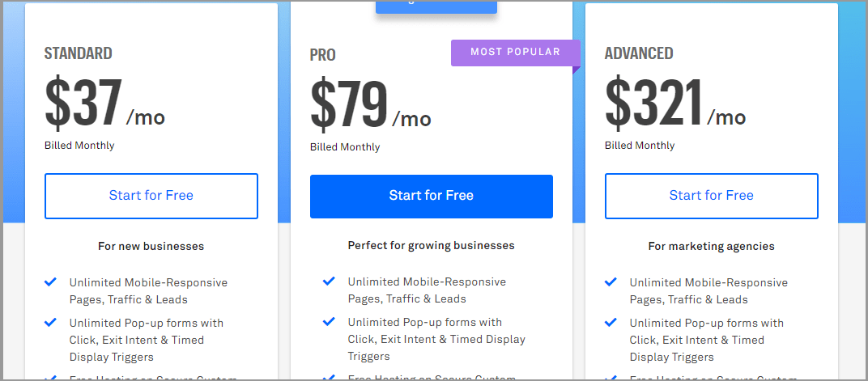
Task: Click the purple Most Popular ribbon
Action: (x=515, y=53)
